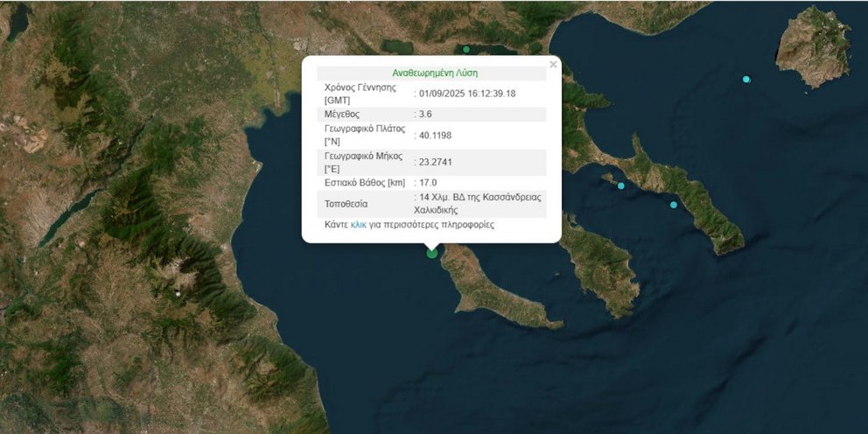Click the middle Sithonia peninsula on map
The image size is (868, 434).
(x=599, y=266)
